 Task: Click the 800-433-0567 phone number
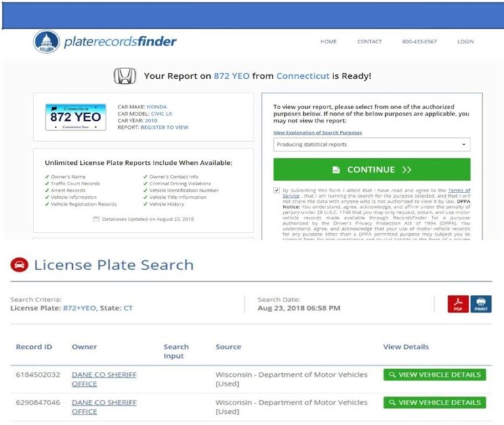click(x=419, y=42)
